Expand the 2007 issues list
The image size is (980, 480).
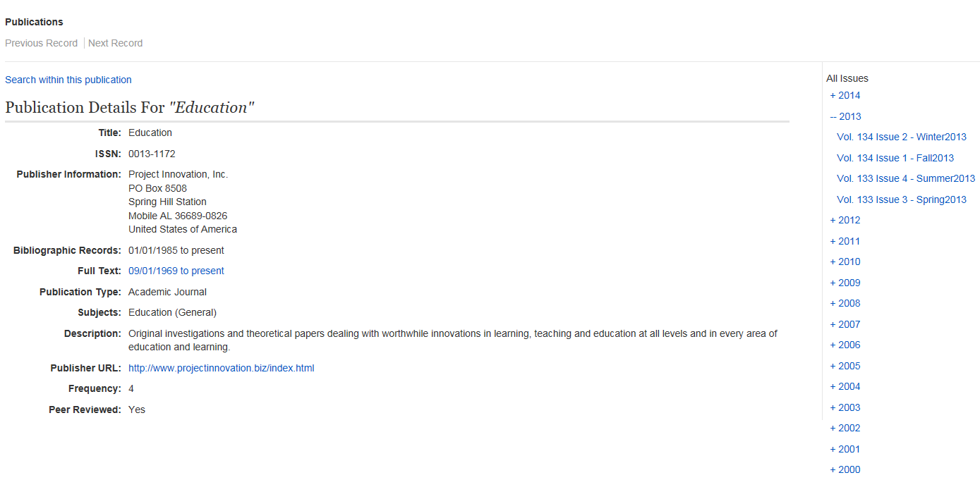845,325
